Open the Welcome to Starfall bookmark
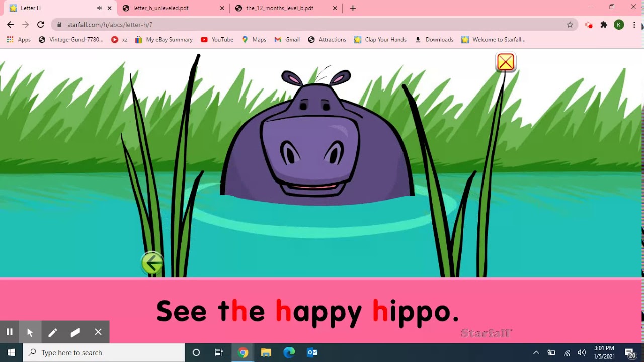The height and width of the screenshot is (362, 644). (x=493, y=40)
